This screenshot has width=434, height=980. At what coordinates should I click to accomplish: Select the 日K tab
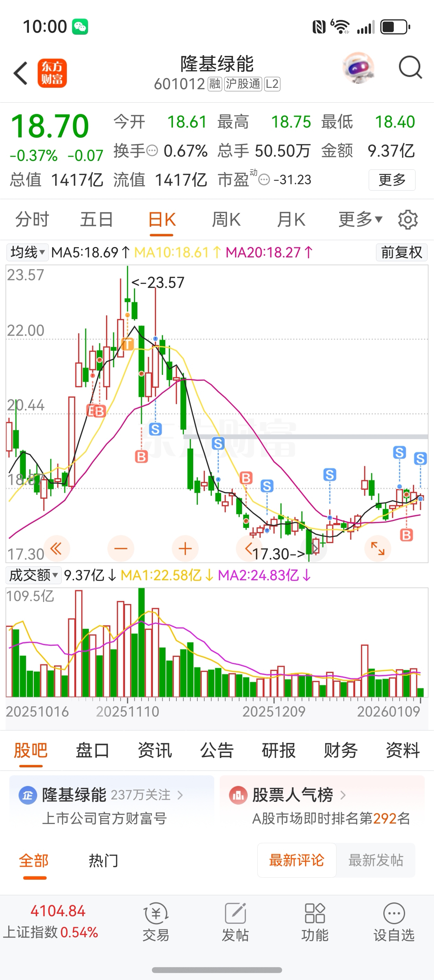(162, 220)
